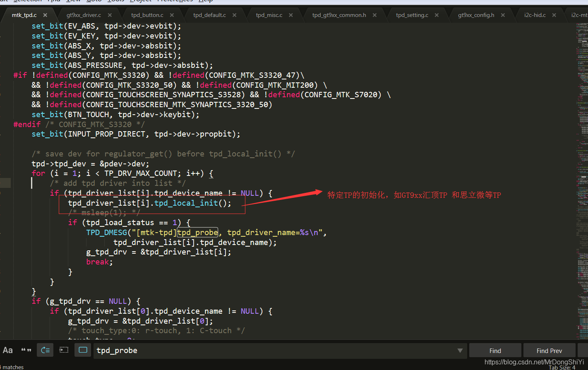Viewport: 588px width, 370px height.
Task: Click the 'break;' statement
Action: (x=99, y=262)
